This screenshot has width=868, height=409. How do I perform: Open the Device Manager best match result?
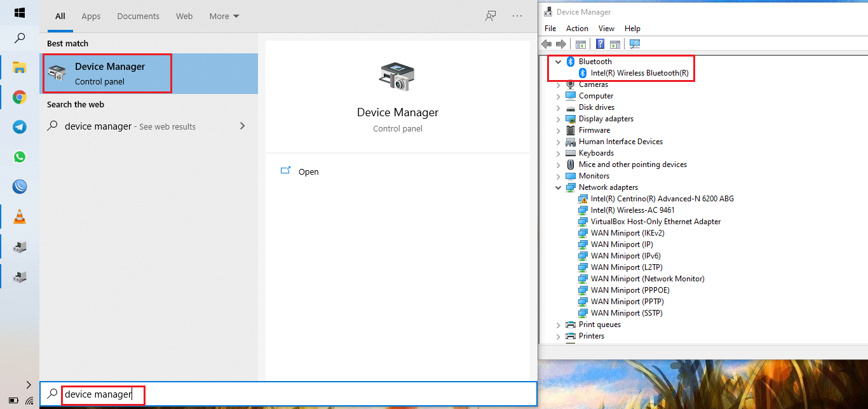tap(149, 74)
